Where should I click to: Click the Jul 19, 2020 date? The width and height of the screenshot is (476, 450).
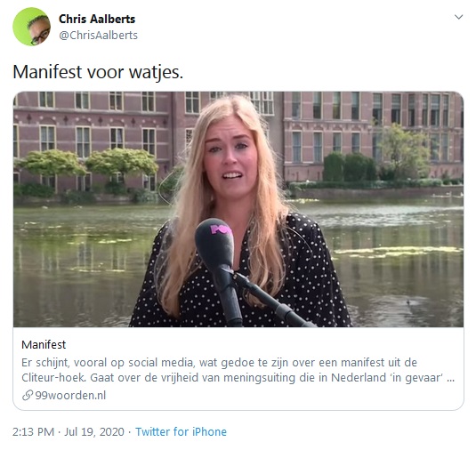pos(94,432)
